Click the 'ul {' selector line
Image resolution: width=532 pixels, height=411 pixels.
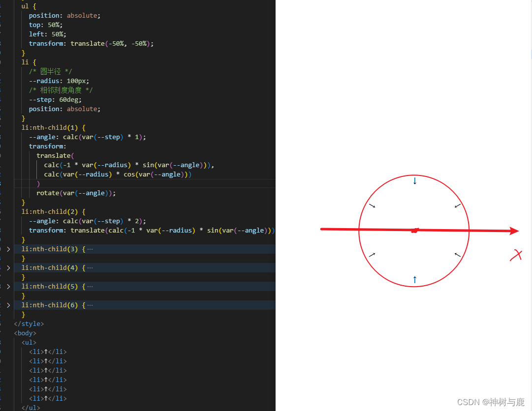click(x=29, y=6)
